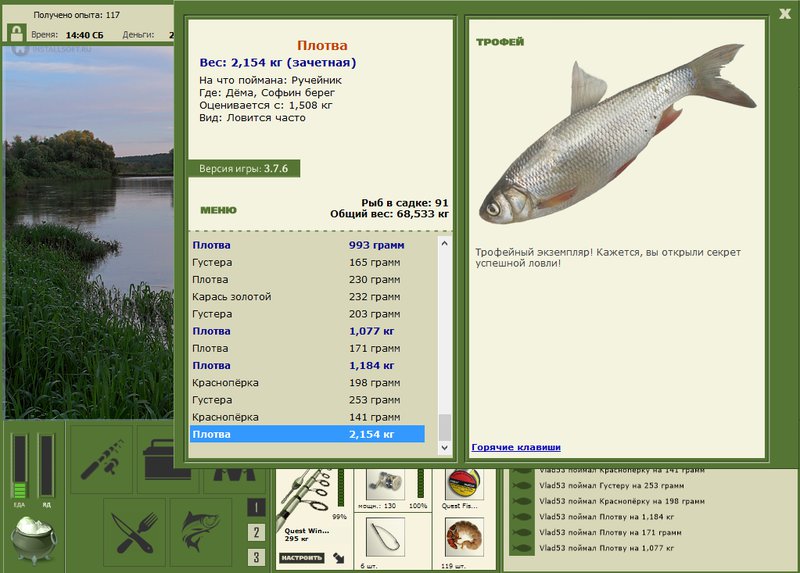
Task: Click the trophy roach fish picture
Action: pyautogui.click(x=617, y=135)
